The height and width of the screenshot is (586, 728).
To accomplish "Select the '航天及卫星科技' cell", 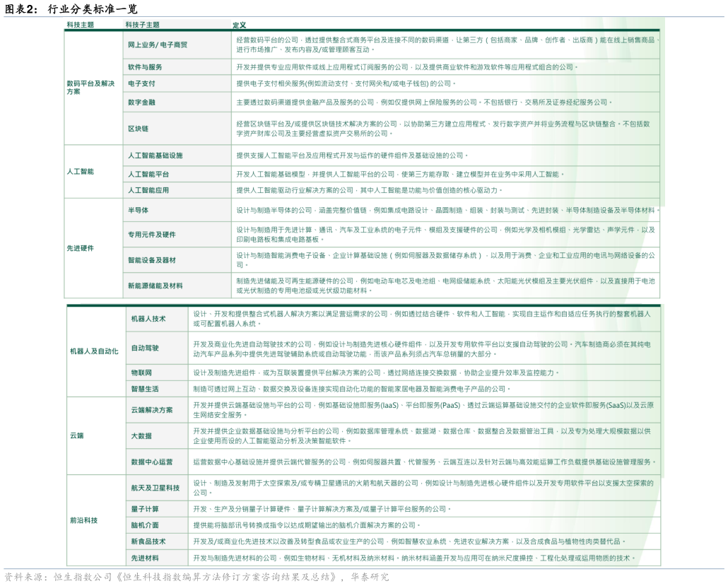I will [x=157, y=488].
